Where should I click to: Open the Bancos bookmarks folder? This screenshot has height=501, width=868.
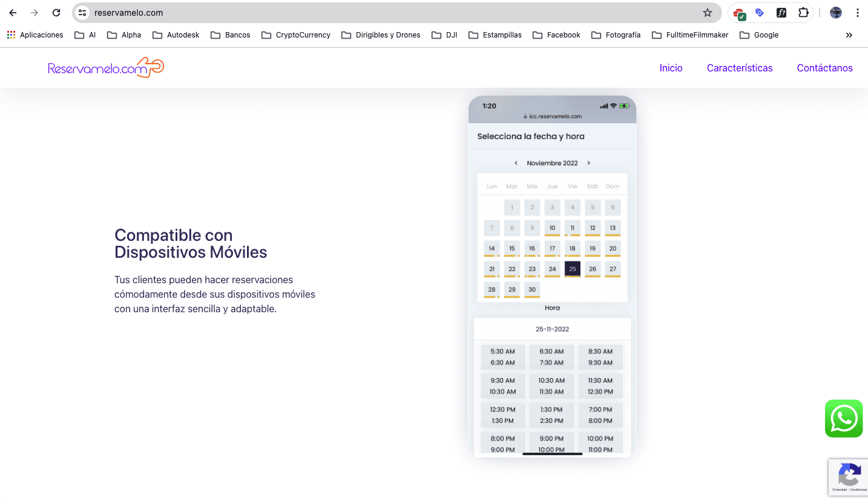tap(231, 35)
